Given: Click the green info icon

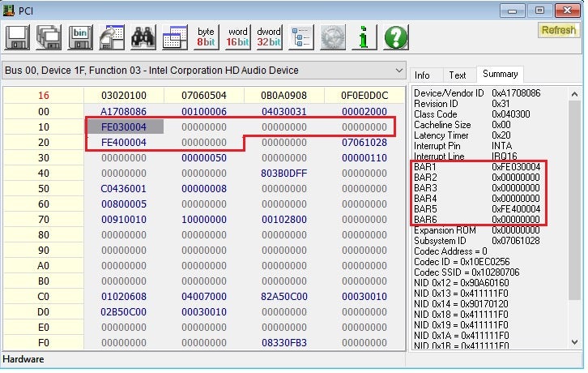Looking at the screenshot, I should [364, 37].
